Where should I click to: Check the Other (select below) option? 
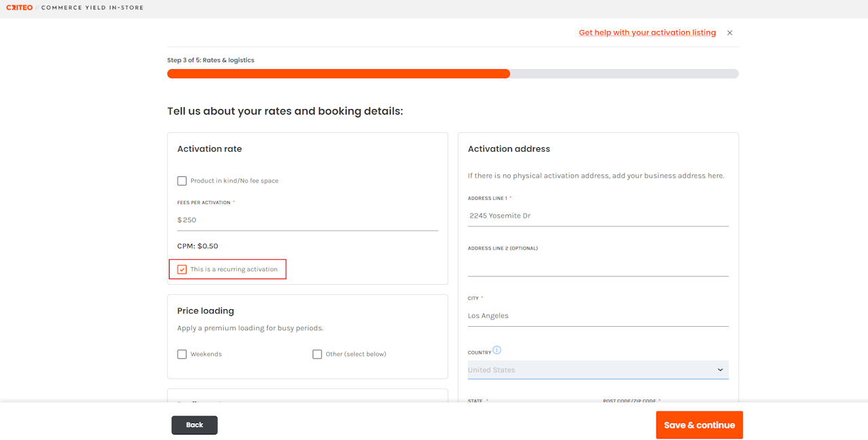pyautogui.click(x=317, y=354)
